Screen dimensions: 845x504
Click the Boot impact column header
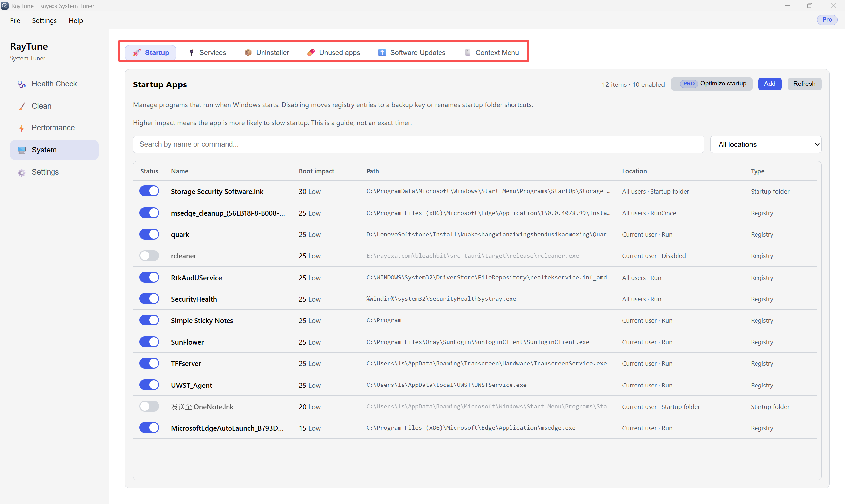click(316, 171)
